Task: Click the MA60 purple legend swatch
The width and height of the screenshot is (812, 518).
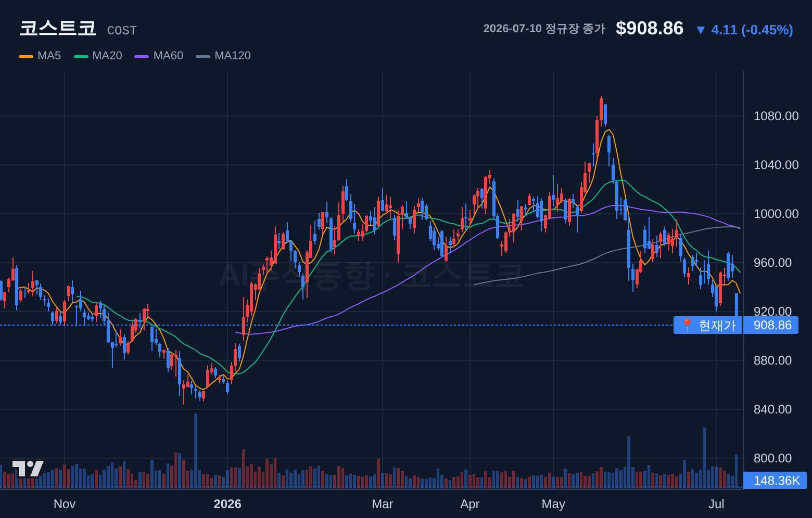Action: click(x=142, y=56)
